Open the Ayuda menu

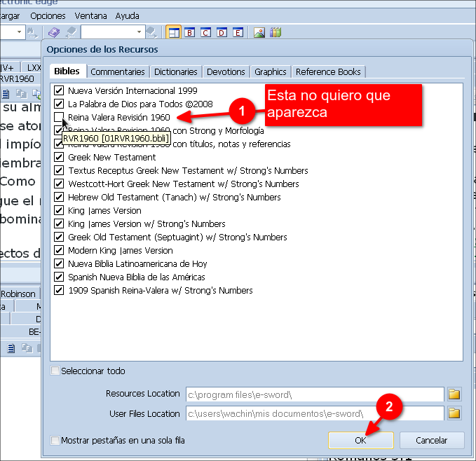pos(127,16)
